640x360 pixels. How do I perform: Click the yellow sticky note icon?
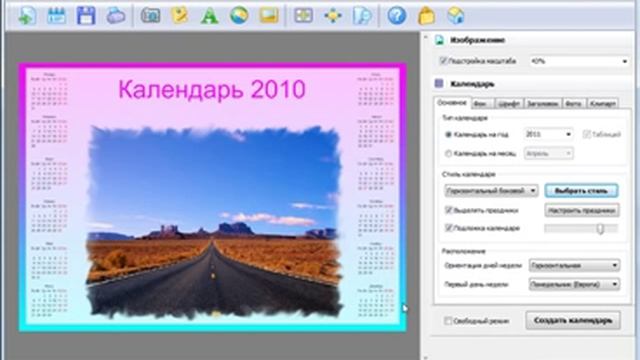click(180, 16)
